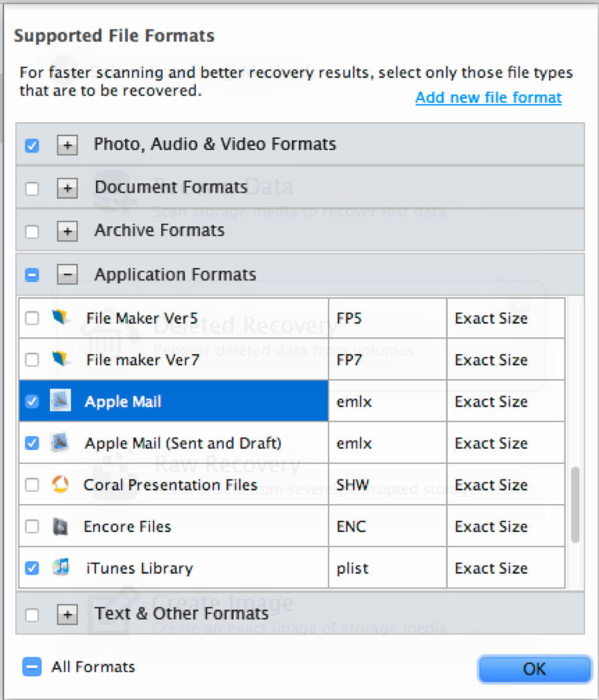
Task: Uncheck the iTunes Library checkbox
Action: click(32, 568)
